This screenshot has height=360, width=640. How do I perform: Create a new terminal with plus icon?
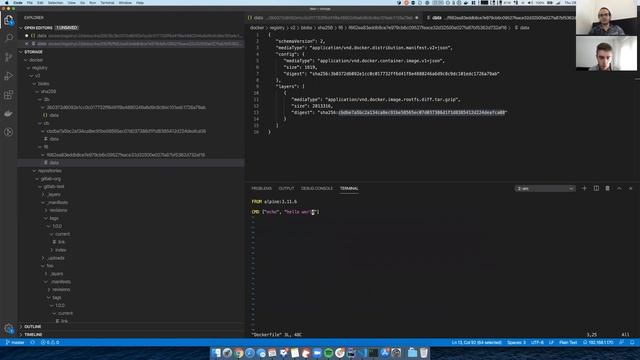[x=584, y=188]
